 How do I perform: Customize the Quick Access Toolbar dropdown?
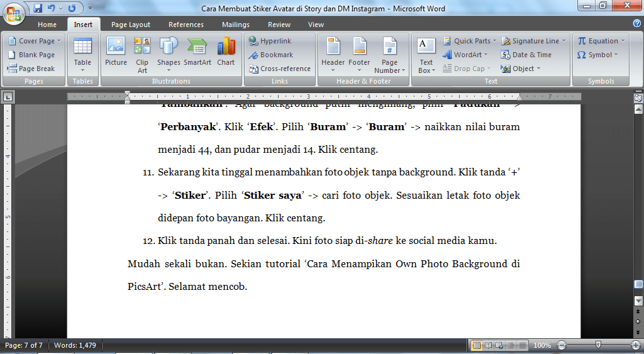click(x=90, y=8)
